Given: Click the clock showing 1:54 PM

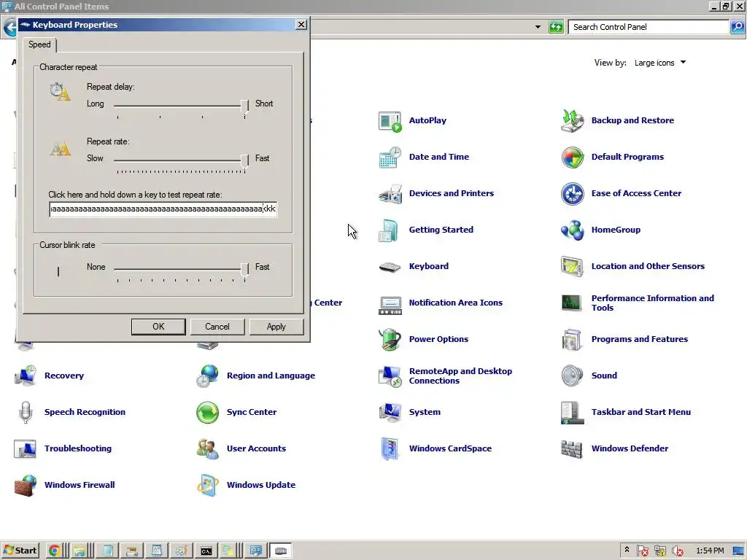Looking at the screenshot, I should click(x=710, y=551).
